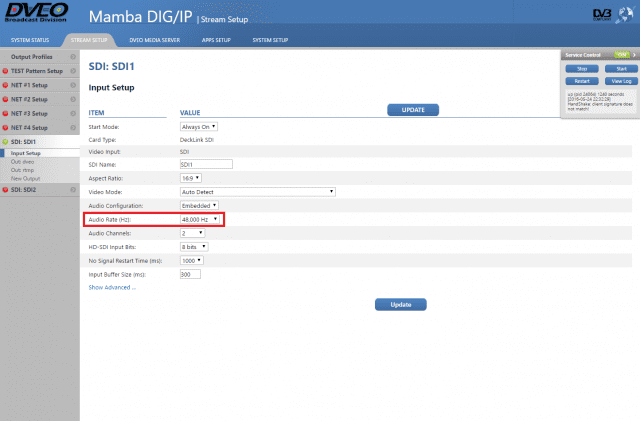Click the Input Buffer Size field
The image size is (640, 421).
click(x=190, y=274)
